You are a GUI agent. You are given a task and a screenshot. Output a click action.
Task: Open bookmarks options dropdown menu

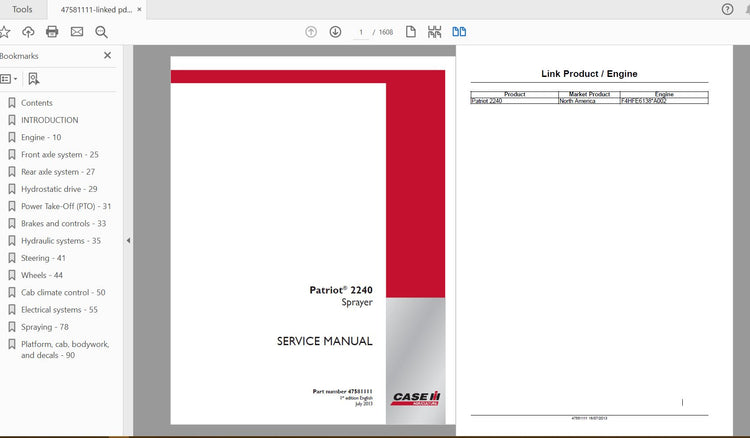pyautogui.click(x=9, y=79)
